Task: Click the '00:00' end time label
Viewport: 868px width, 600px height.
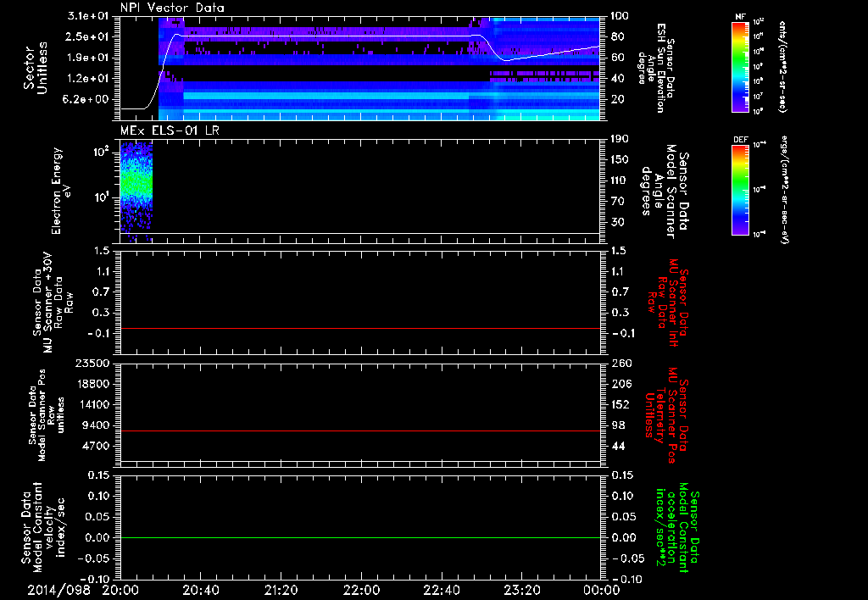Action: [602, 591]
